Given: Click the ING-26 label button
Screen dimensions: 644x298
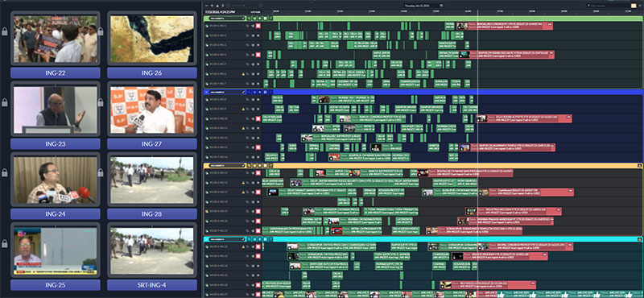Looking at the screenshot, I should [x=152, y=73].
